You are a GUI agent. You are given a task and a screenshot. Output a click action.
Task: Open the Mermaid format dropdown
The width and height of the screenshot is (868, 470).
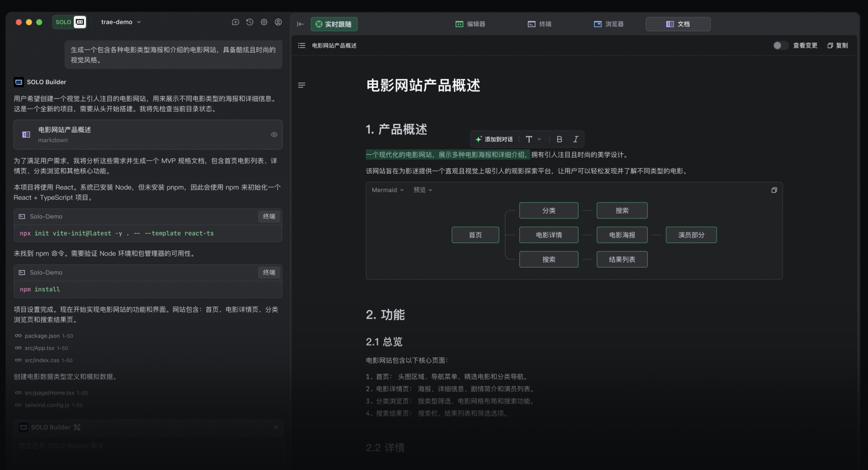(x=387, y=190)
